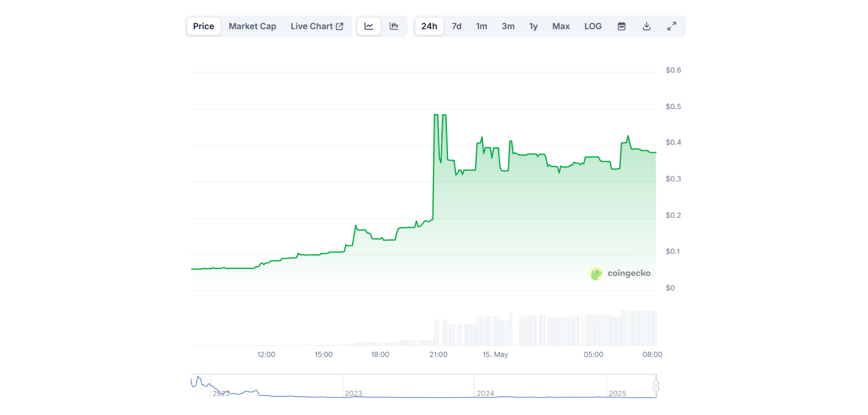Open the Live Chart link
Image resolution: width=868 pixels, height=415 pixels.
[317, 26]
